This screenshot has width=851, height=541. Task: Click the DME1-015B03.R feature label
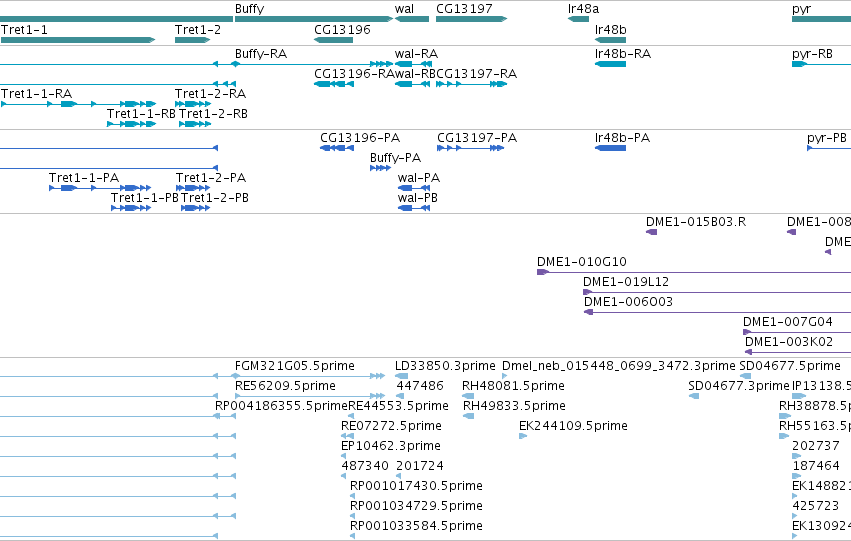click(696, 222)
